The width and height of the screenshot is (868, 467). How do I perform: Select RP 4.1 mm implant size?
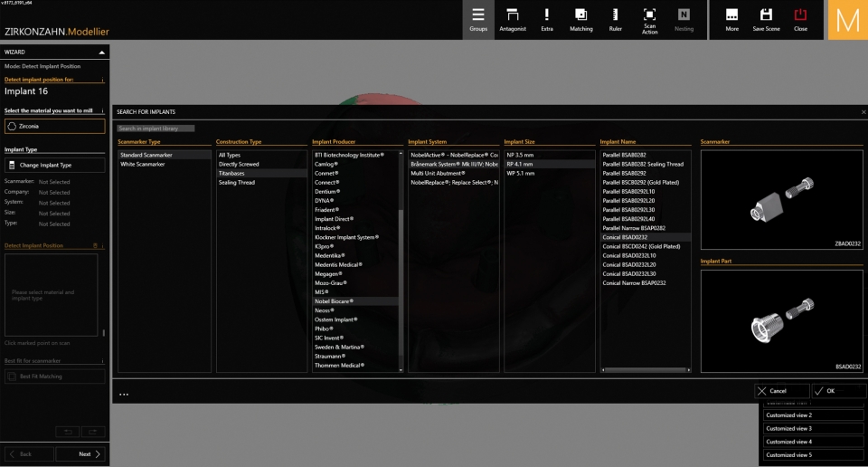click(550, 164)
